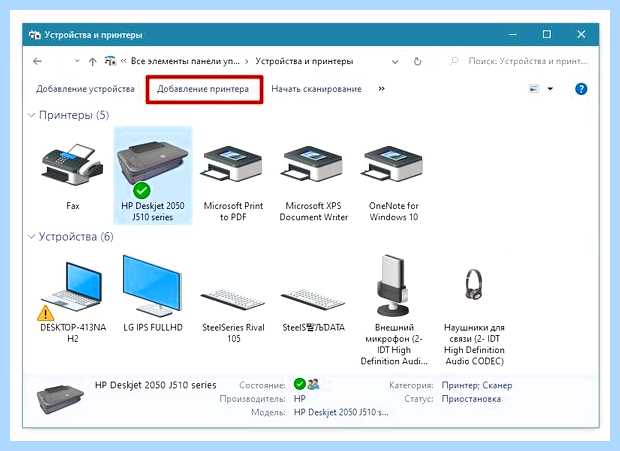This screenshot has height=451, width=620.
Task: Collapse the Принтеры (5) group
Action: [x=31, y=115]
